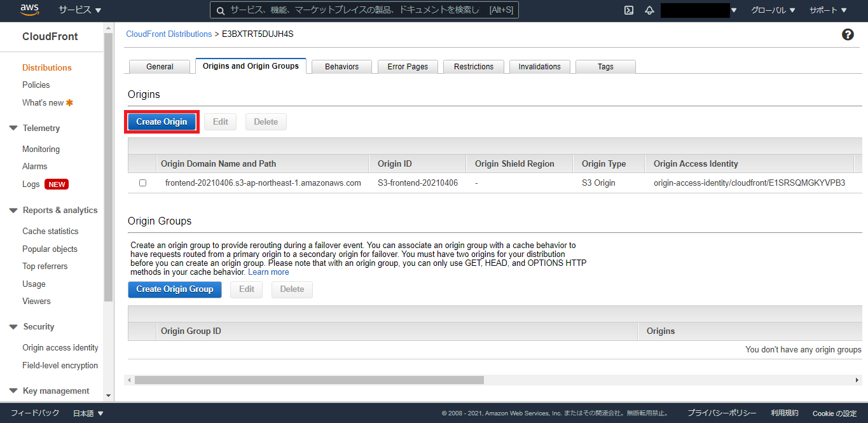Collapse the Telemetry sidebar section
Viewport: 868px width, 423px height.
(13, 128)
